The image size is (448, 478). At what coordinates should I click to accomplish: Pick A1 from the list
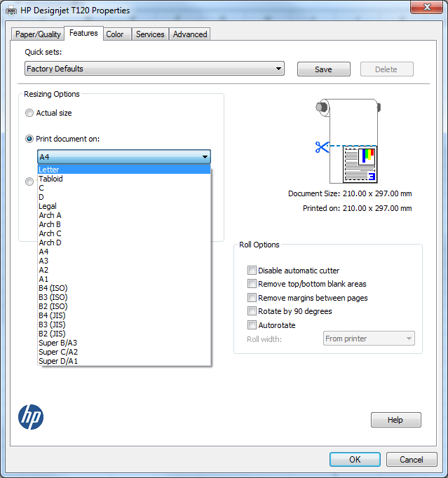[x=124, y=279]
